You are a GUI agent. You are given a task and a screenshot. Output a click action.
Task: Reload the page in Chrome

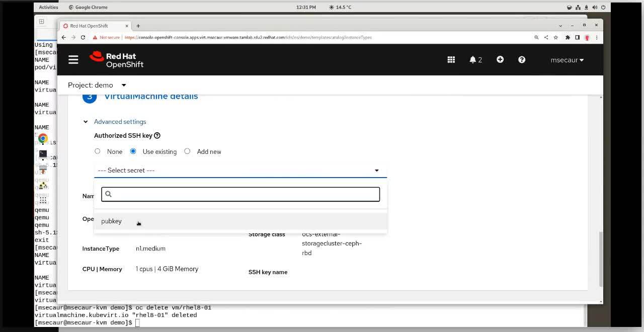pyautogui.click(x=83, y=37)
